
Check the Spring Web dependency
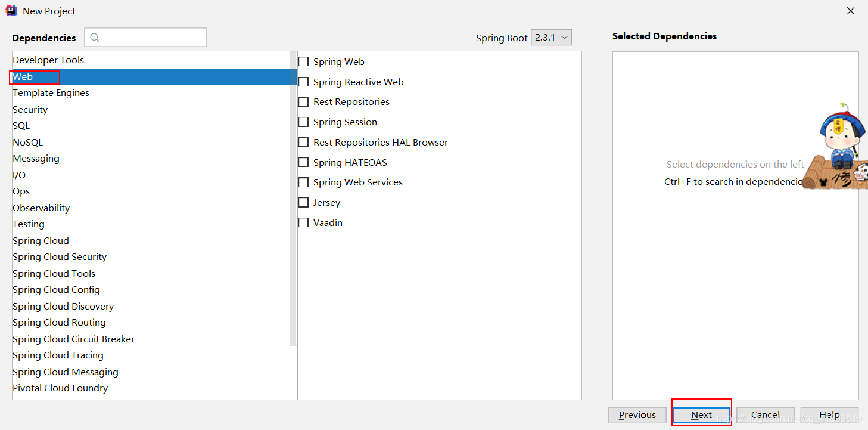[x=304, y=61]
